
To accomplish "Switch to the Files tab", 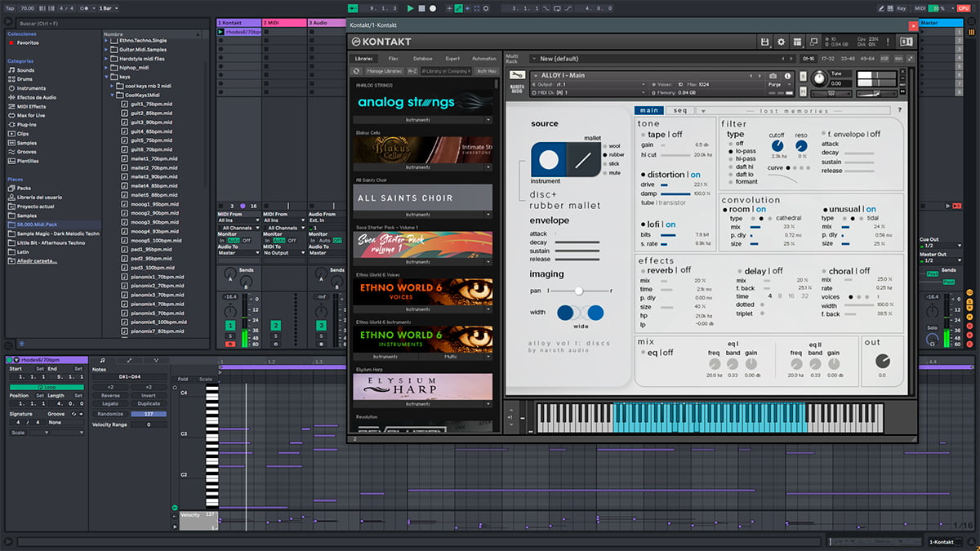I will (394, 59).
